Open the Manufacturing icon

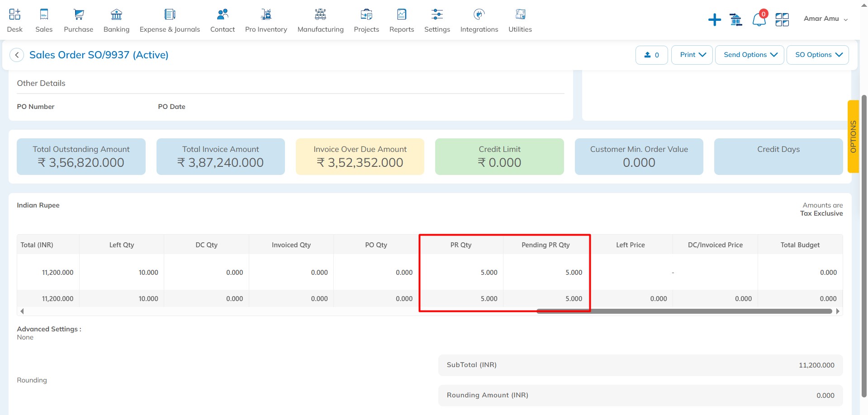coord(320,14)
